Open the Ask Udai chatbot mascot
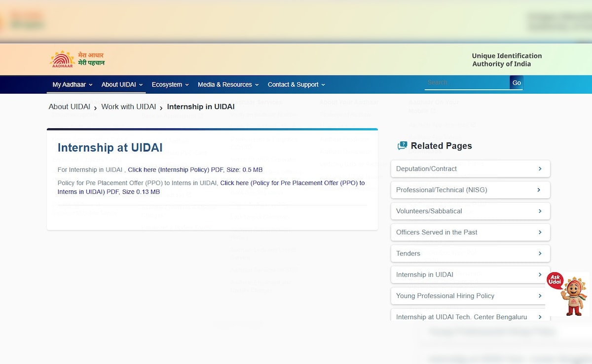592x364 pixels. click(x=568, y=294)
